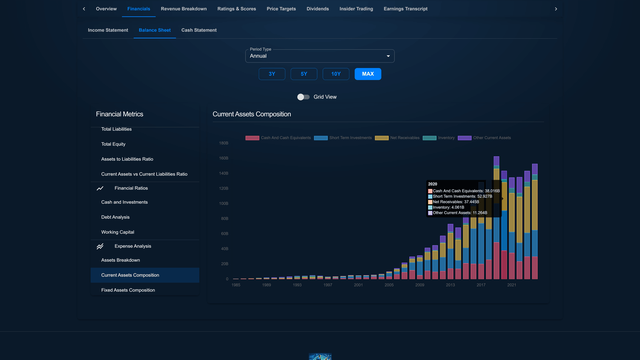This screenshot has height=360, width=640.
Task: View the Dividends tab
Action: [318, 9]
